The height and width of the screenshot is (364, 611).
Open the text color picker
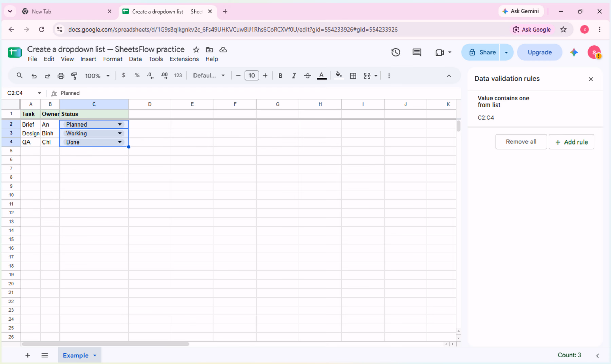point(321,76)
